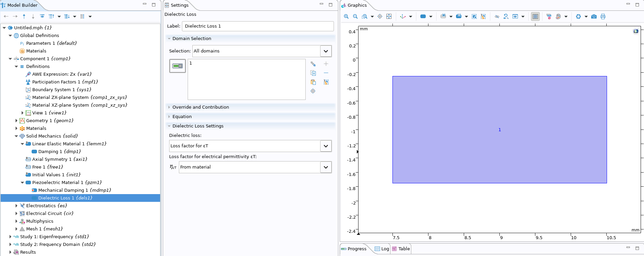Click the Copy Selection icon beside domain list
The image size is (644, 256).
tap(313, 73)
